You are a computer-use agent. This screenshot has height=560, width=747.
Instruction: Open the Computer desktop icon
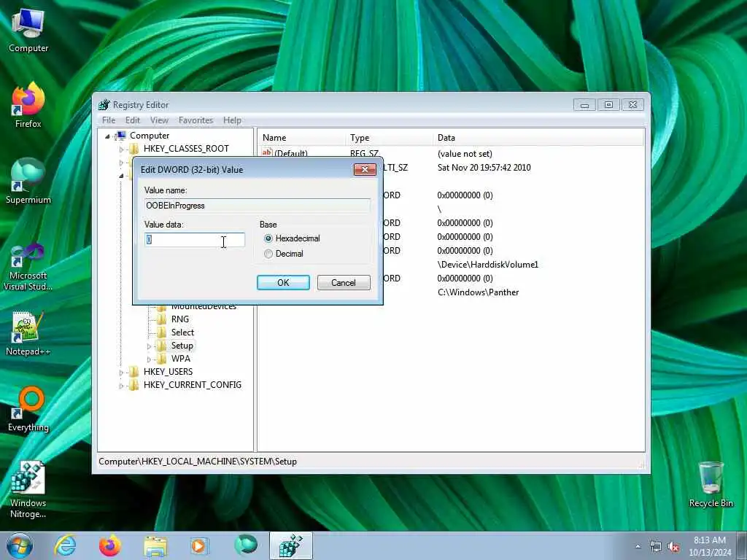28,30
